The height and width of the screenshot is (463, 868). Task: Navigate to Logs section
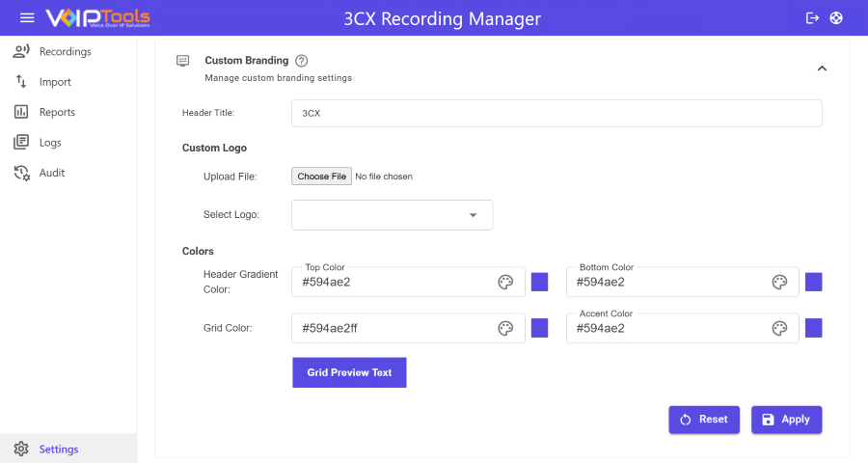[x=50, y=143]
